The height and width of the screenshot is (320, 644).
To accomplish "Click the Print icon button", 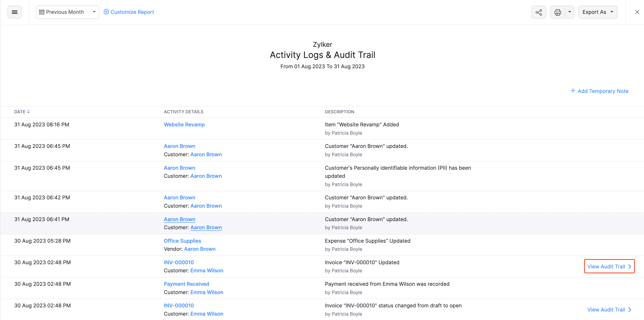I will click(x=557, y=12).
